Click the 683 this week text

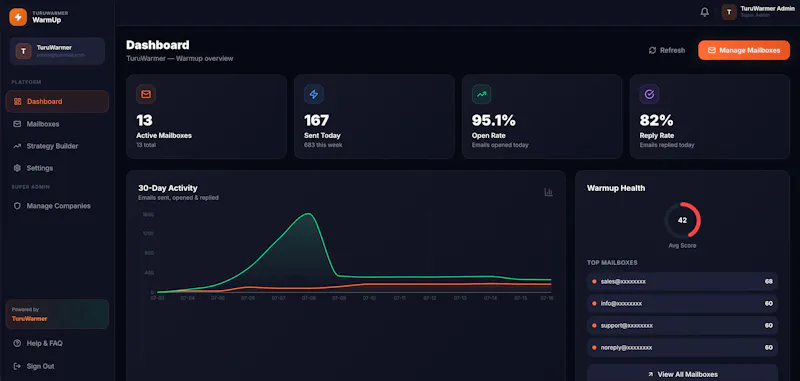(323, 145)
